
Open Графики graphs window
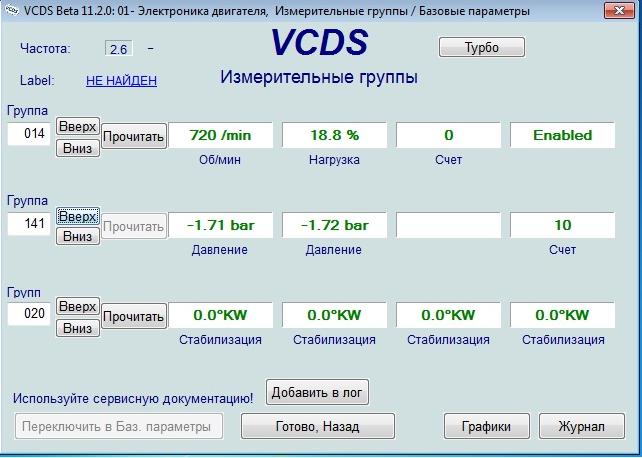point(486,426)
